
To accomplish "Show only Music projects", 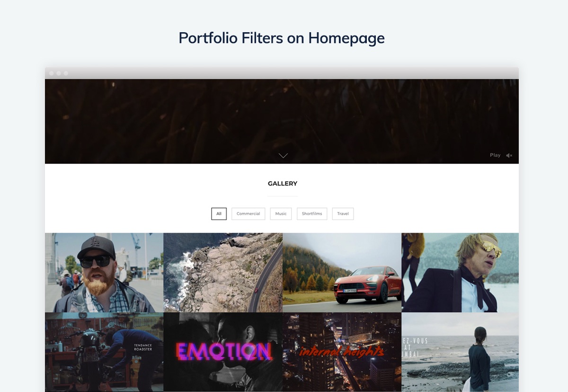I will coord(281,214).
